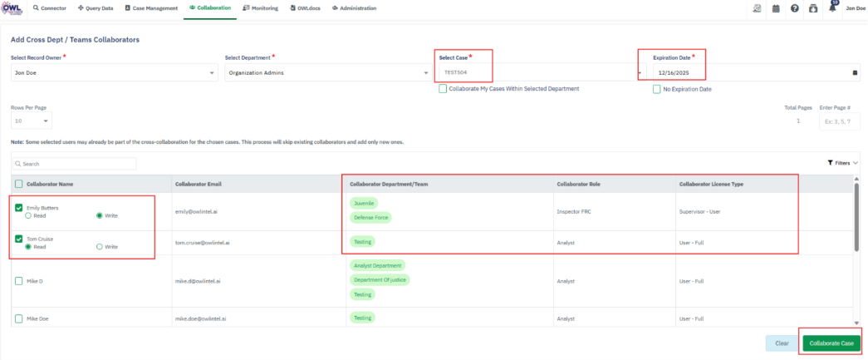This screenshot has width=868, height=360.
Task: Enable the No Expiration Date checkbox
Action: click(x=656, y=89)
